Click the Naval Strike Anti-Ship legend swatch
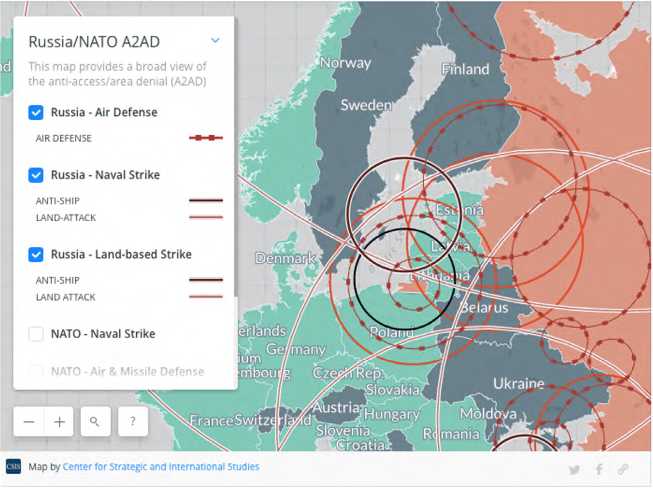653x488 pixels. (206, 200)
